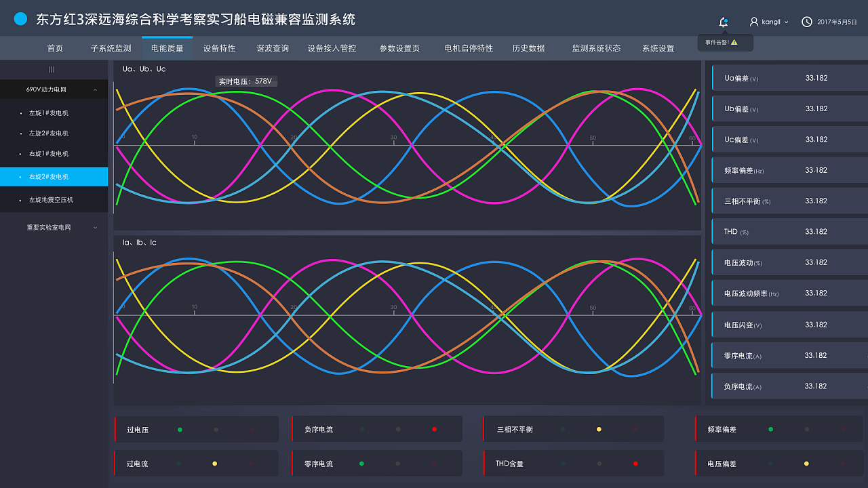The height and width of the screenshot is (488, 868).
Task: Click the red indicator beside THD含量
Action: pos(635,463)
